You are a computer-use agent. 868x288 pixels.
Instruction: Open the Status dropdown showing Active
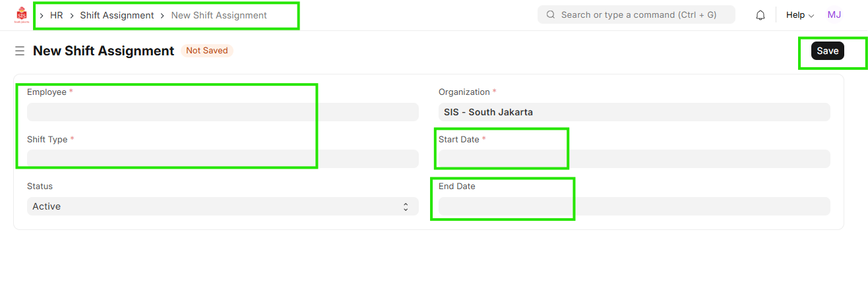[x=222, y=206]
